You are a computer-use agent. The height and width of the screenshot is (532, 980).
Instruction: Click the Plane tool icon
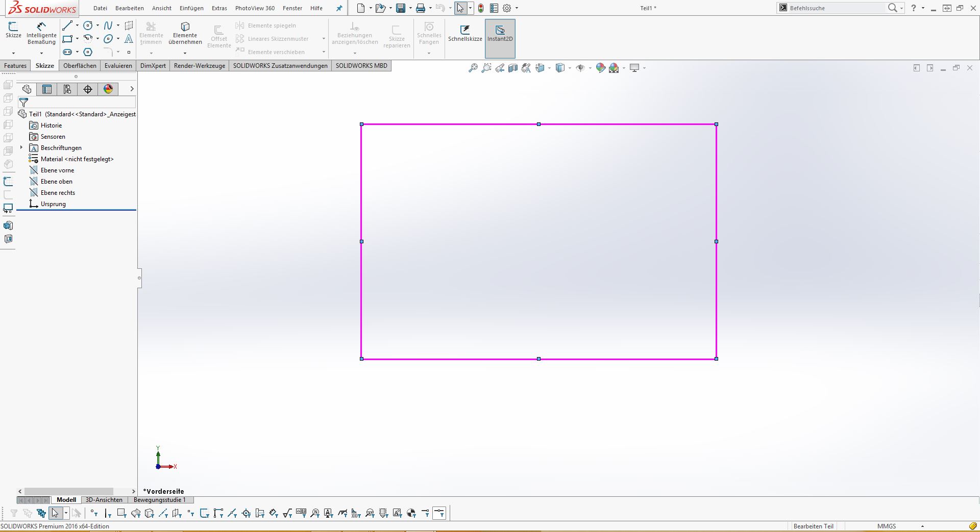pyautogui.click(x=129, y=26)
